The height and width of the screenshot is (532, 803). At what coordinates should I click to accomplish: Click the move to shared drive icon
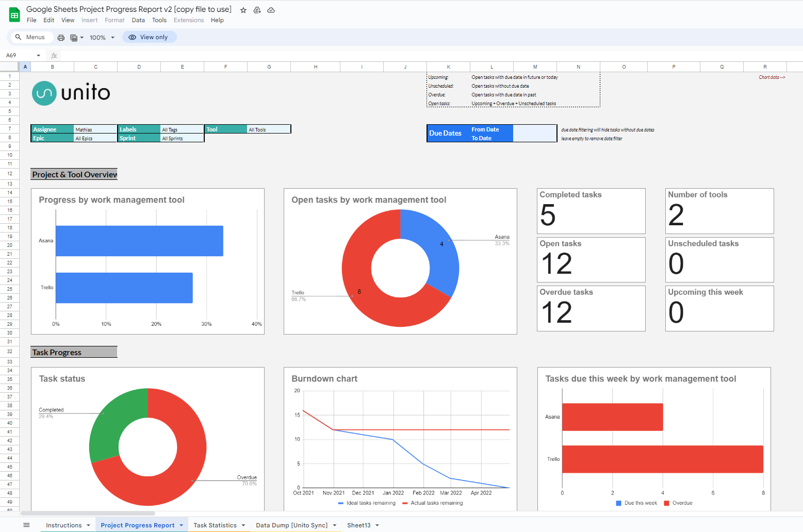[257, 9]
